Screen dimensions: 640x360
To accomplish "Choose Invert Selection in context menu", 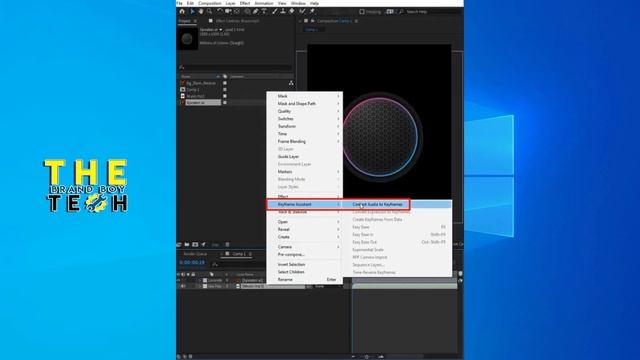I will (x=304, y=264).
